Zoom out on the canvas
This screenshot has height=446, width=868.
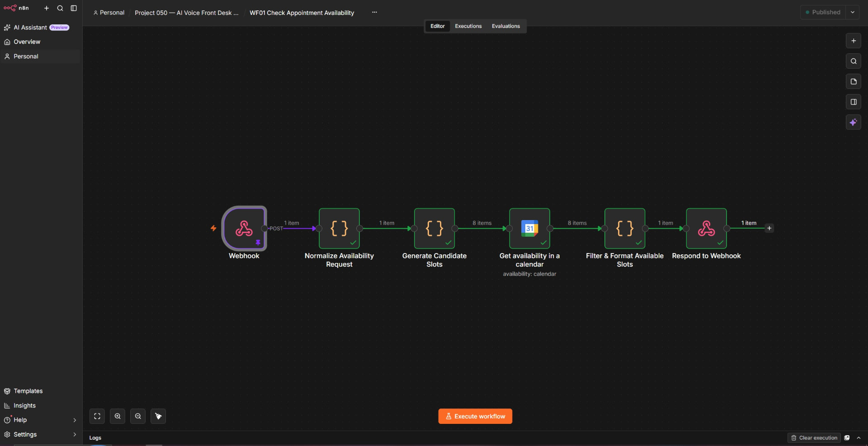[138, 416]
